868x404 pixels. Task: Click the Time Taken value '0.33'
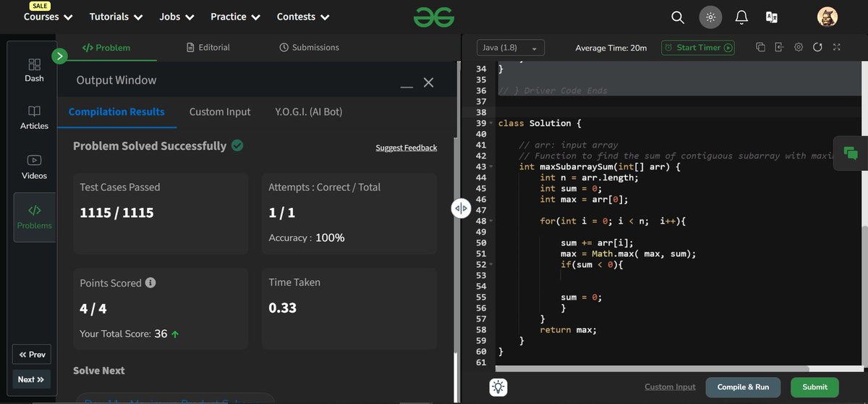click(x=283, y=308)
